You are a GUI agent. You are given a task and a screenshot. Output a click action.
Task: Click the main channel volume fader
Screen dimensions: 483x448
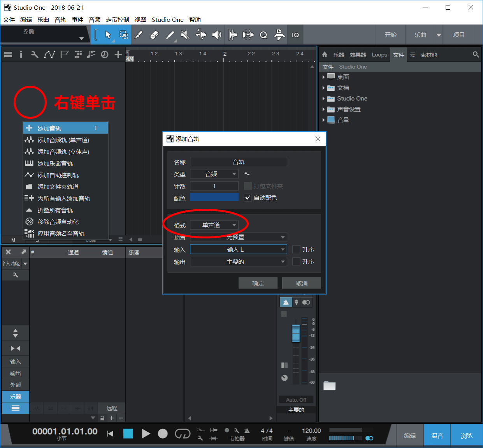[x=296, y=333]
